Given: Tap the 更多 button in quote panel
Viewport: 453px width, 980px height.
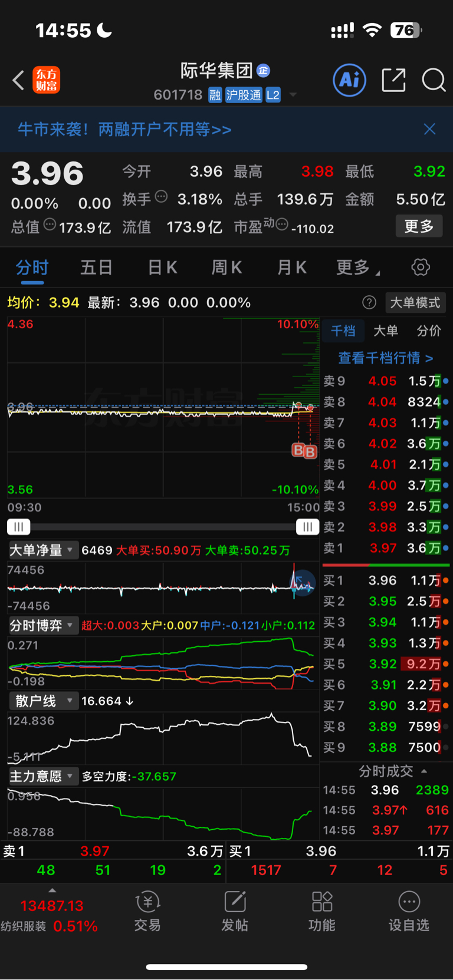Looking at the screenshot, I should point(419,226).
